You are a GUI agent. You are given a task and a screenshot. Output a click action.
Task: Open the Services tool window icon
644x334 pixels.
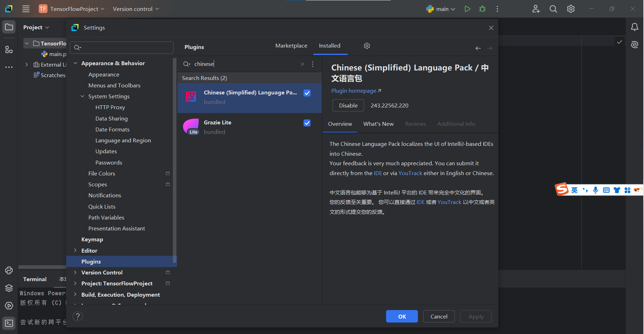click(x=9, y=305)
